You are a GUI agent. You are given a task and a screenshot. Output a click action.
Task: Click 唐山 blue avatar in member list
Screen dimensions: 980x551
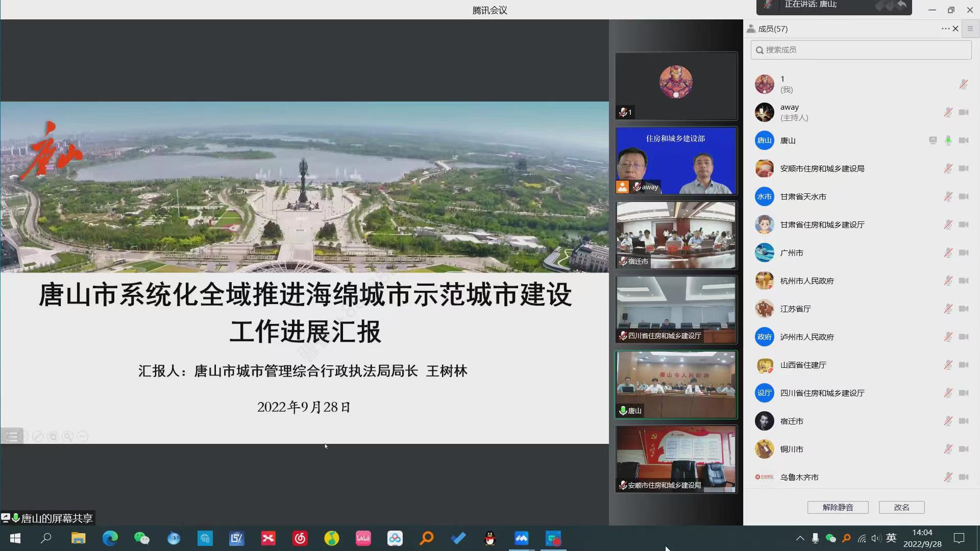(x=764, y=140)
